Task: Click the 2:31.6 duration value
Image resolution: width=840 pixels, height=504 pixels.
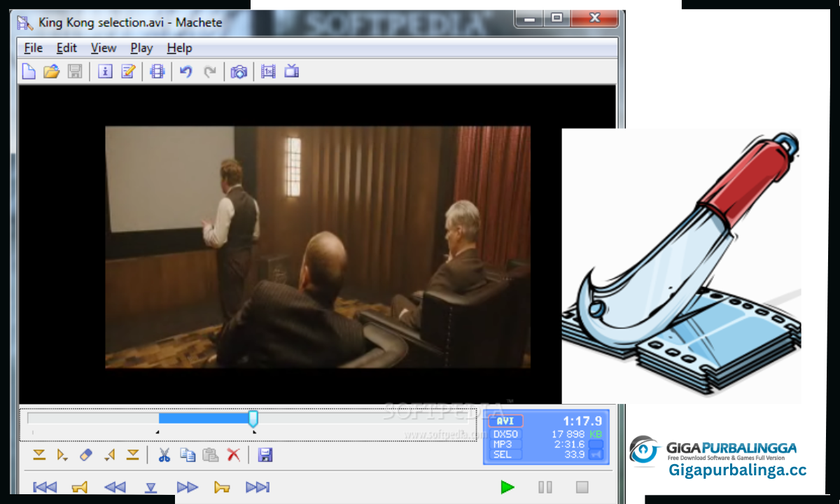Action: [x=569, y=444]
